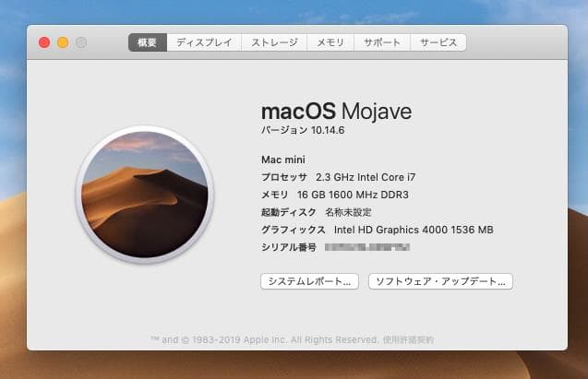Viewport: 588px width, 379px height.
Task: Click the macOS Mojave dune logo
Action: (145, 195)
